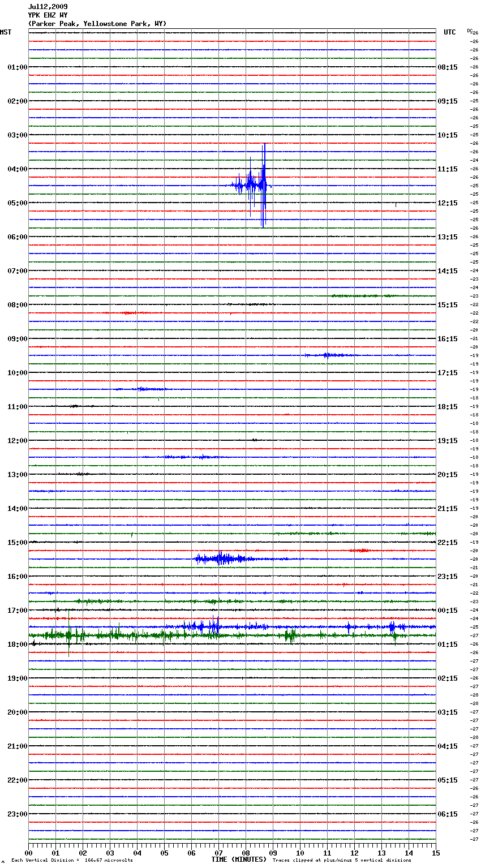The height and width of the screenshot is (868, 481).
Task: Click the '12:15' UTC time label
Action: point(448,203)
